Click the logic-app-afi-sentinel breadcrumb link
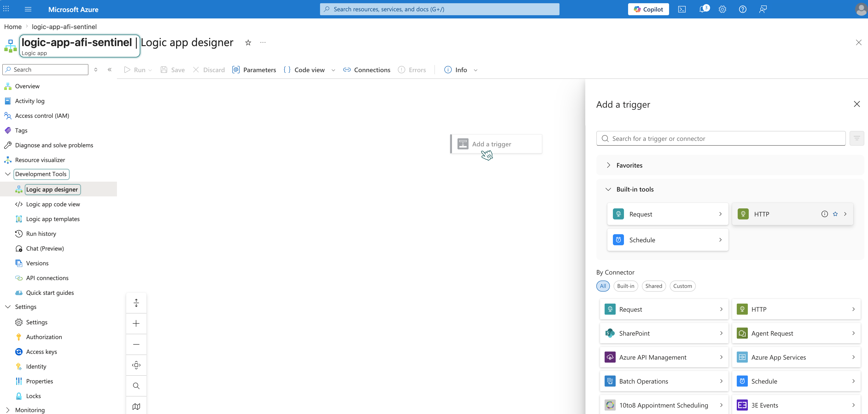Screen dimensions: 868x414 64,27
